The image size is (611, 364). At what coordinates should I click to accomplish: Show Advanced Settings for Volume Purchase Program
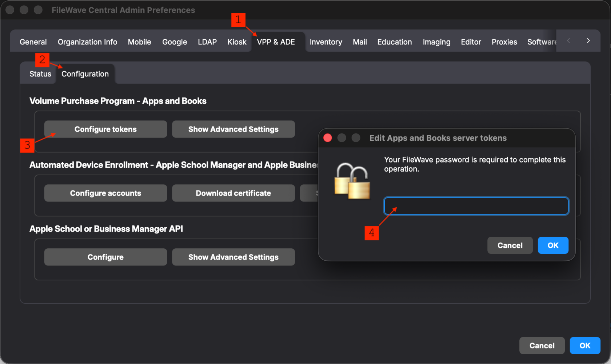click(233, 129)
